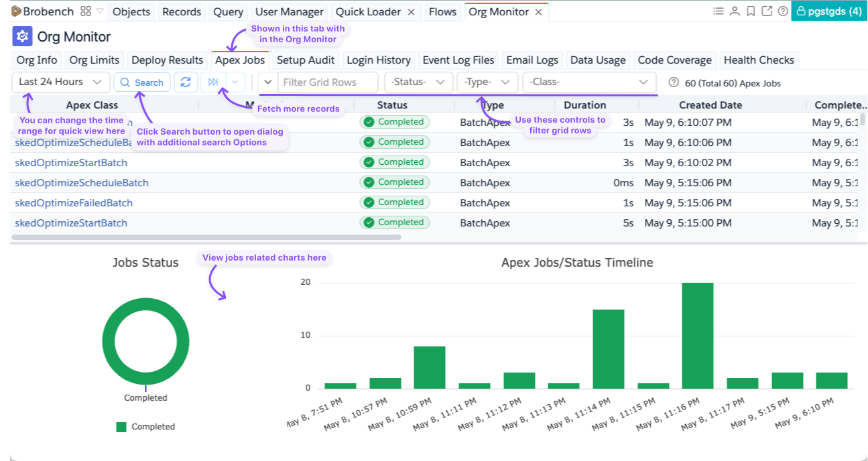This screenshot has height=461, width=868.
Task: Click the fetch more records icon
Action: [213, 82]
